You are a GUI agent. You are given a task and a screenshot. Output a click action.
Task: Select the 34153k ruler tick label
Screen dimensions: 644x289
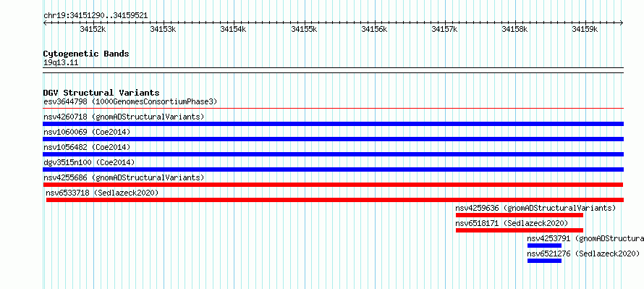tap(164, 29)
